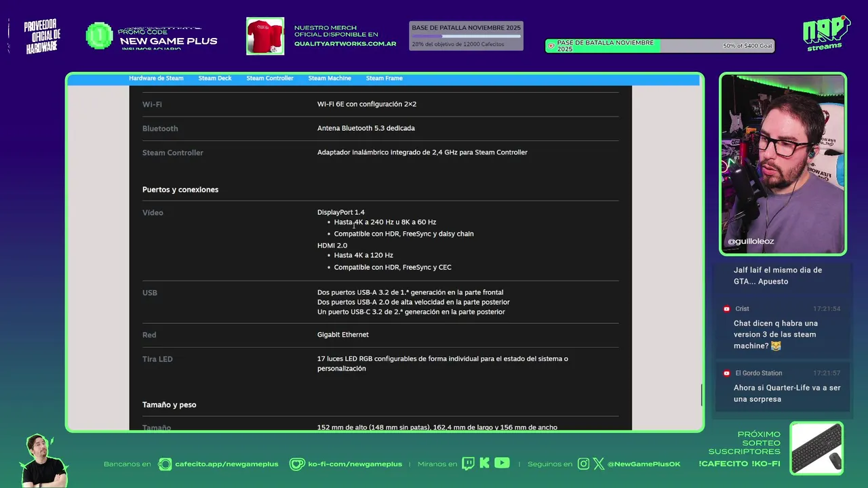Click the Cafecito cup icon
Image resolution: width=868 pixels, height=488 pixels.
click(x=165, y=464)
